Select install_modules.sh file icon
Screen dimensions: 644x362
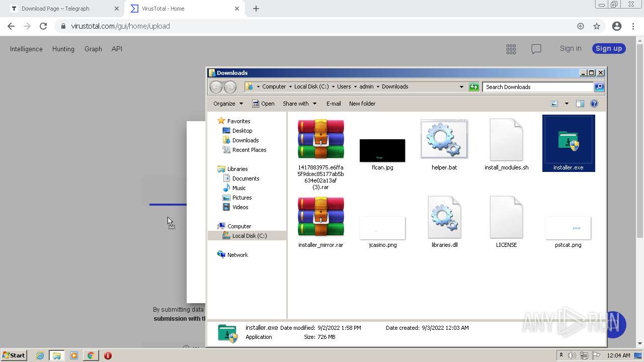click(x=506, y=140)
